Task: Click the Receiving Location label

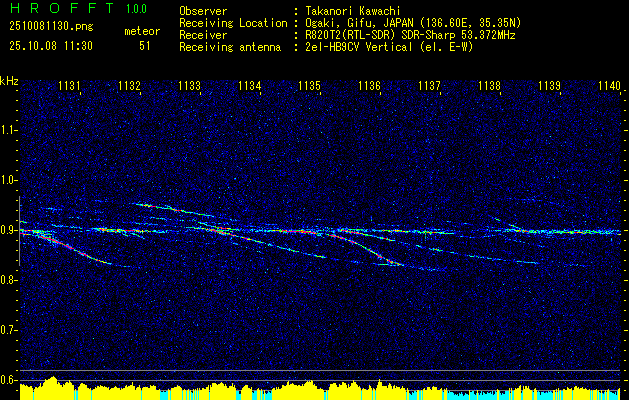Action: [233, 23]
